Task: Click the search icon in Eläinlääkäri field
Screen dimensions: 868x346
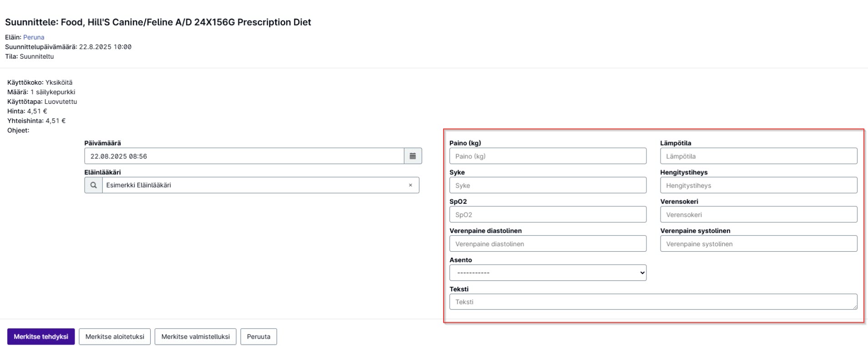Action: point(93,185)
